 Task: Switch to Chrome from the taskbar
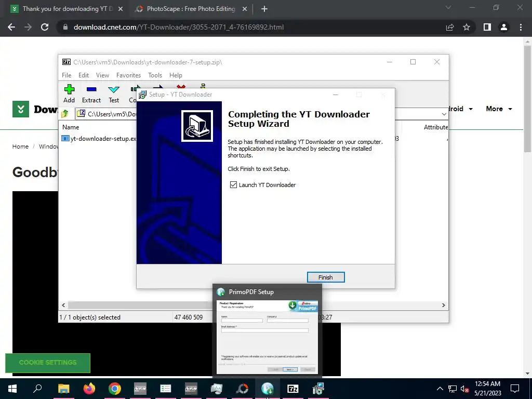point(115,389)
